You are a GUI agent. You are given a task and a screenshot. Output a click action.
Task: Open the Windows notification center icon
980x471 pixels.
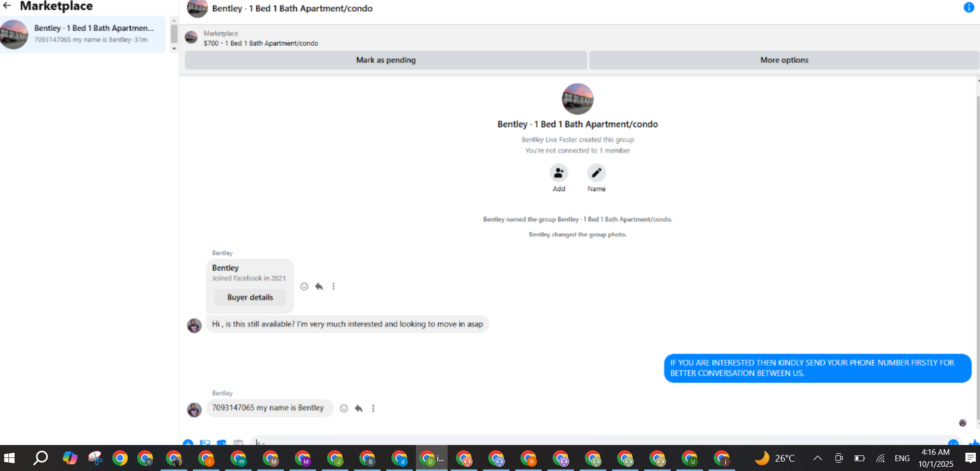tap(970, 458)
